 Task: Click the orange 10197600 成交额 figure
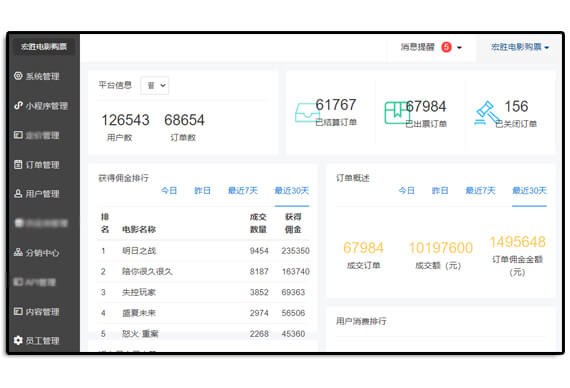[441, 248]
